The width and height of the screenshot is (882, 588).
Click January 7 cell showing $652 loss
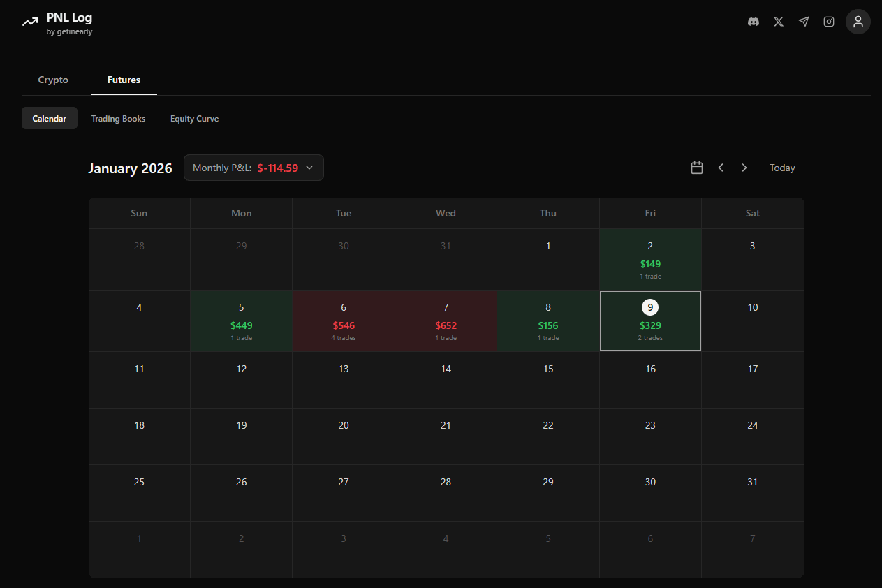(x=446, y=321)
